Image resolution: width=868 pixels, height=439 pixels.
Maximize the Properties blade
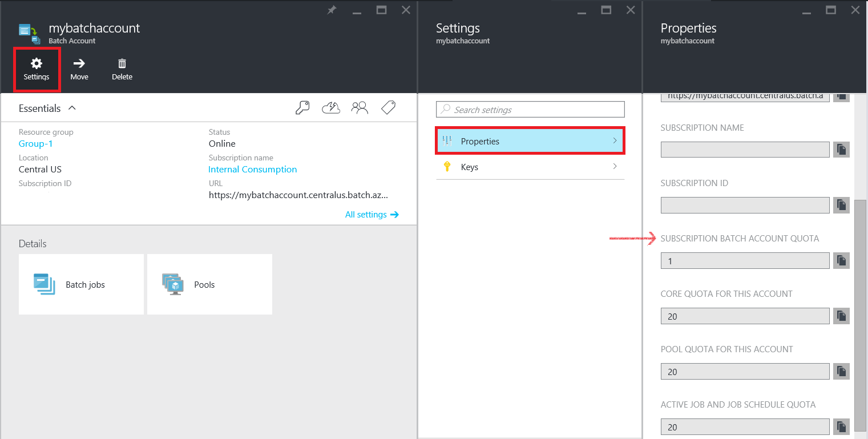click(831, 10)
